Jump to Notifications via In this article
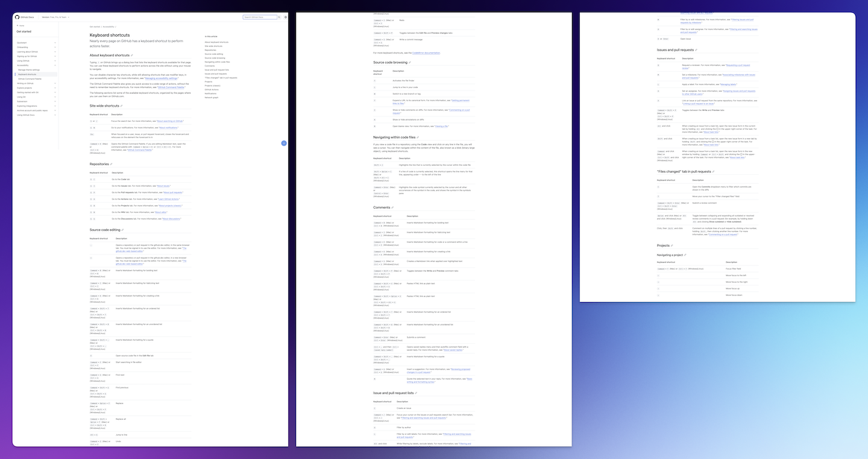The height and width of the screenshot is (459, 868). (210, 93)
